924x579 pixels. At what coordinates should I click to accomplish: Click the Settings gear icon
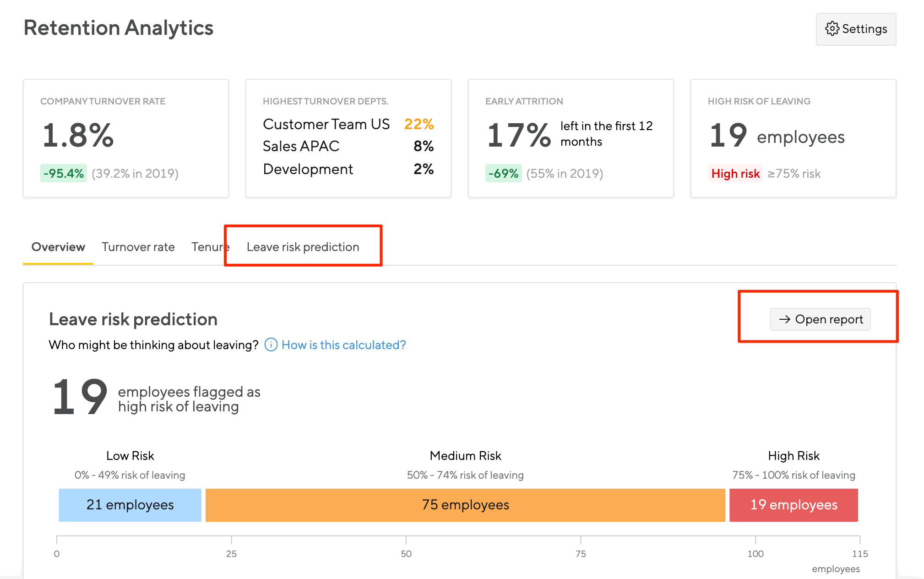832,29
